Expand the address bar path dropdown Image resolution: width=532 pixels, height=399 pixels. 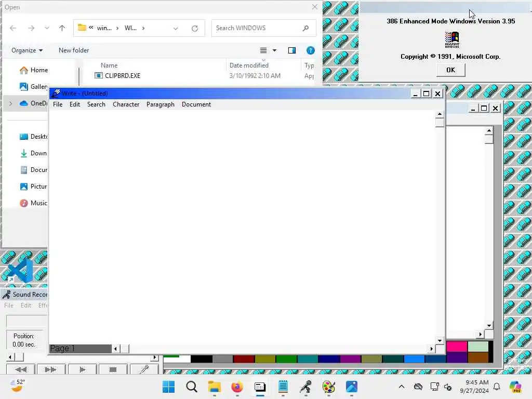coord(176,29)
